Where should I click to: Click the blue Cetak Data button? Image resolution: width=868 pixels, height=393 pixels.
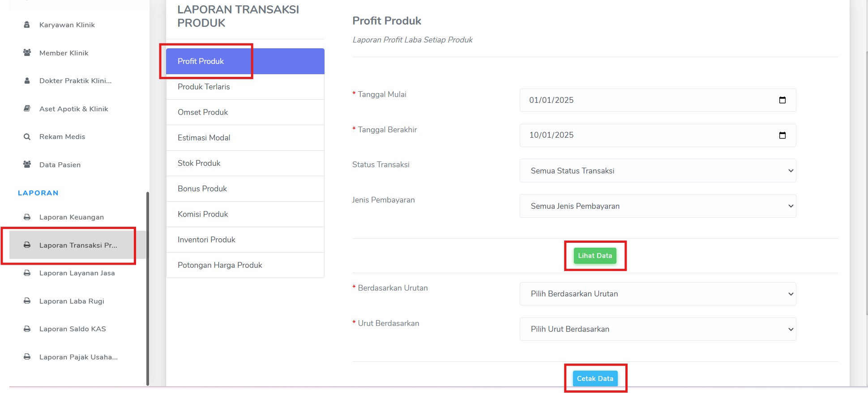595,379
